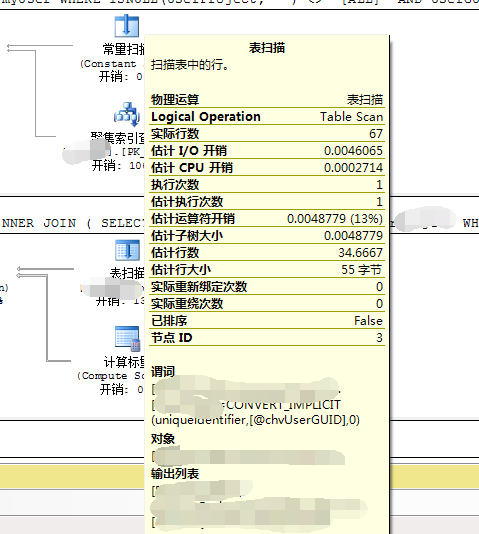This screenshot has width=479, height=534.
Task: Click the Constant Scan operator icon
Action: click(x=127, y=26)
